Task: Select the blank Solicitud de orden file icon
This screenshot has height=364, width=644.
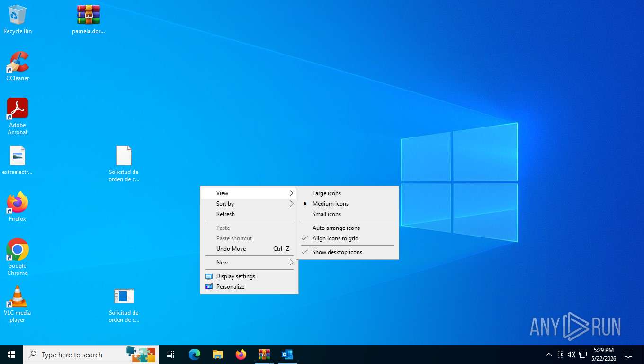Action: coord(124,164)
